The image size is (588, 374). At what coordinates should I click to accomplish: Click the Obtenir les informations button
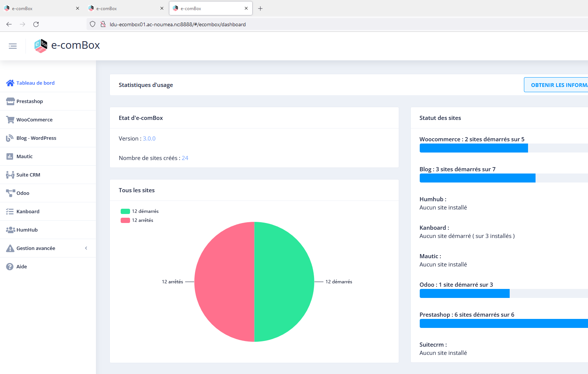(557, 85)
